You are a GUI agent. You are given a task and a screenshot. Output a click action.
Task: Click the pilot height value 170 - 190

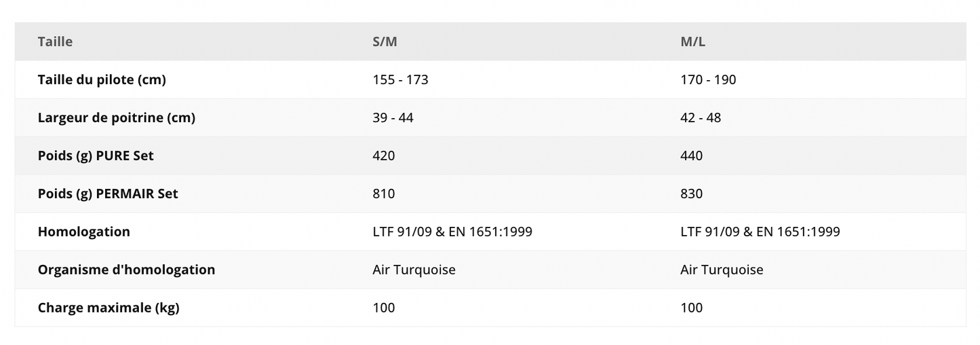click(x=708, y=79)
